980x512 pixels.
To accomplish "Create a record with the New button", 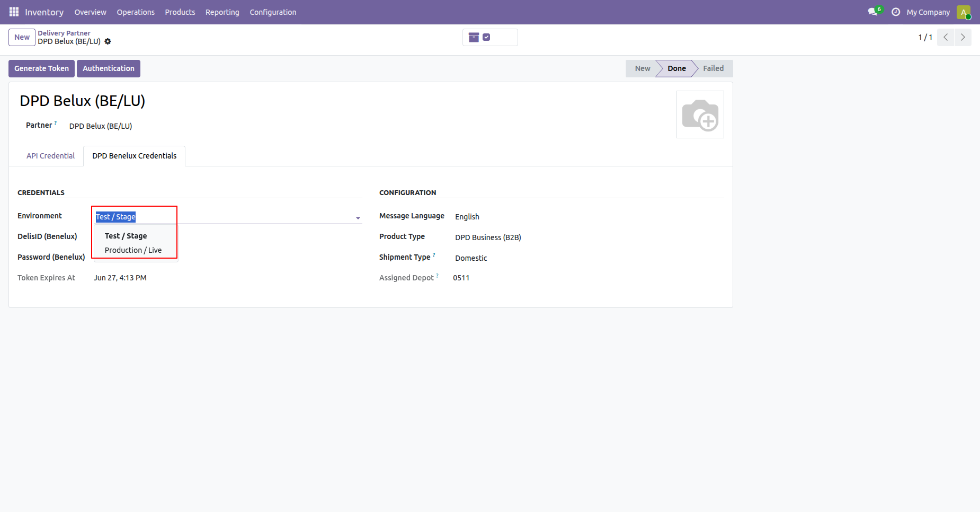I will pos(22,37).
